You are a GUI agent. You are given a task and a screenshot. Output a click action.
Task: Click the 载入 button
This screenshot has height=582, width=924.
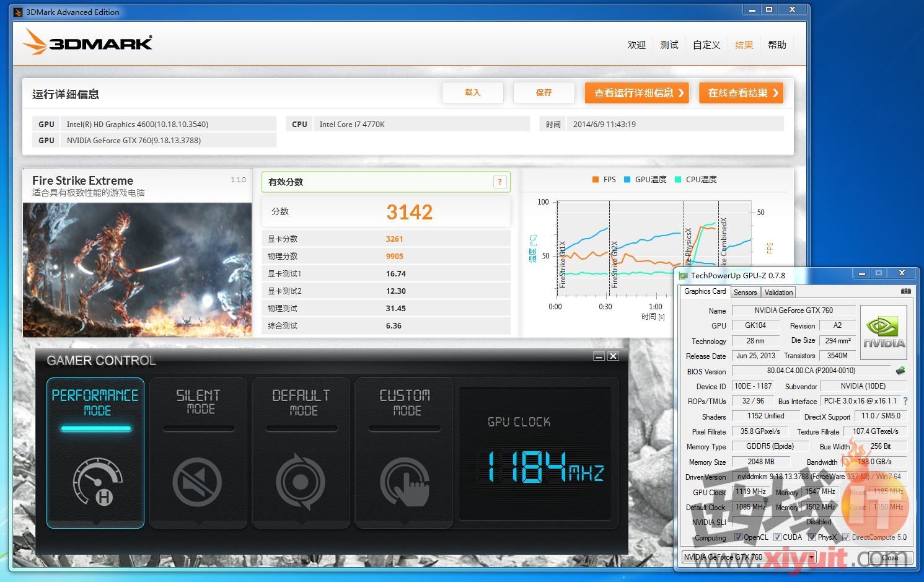pyautogui.click(x=473, y=92)
